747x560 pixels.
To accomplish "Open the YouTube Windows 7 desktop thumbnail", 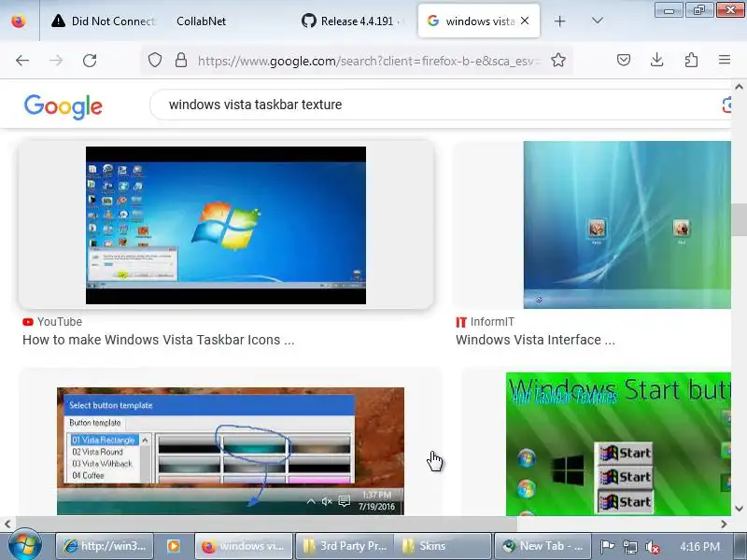I will click(226, 225).
